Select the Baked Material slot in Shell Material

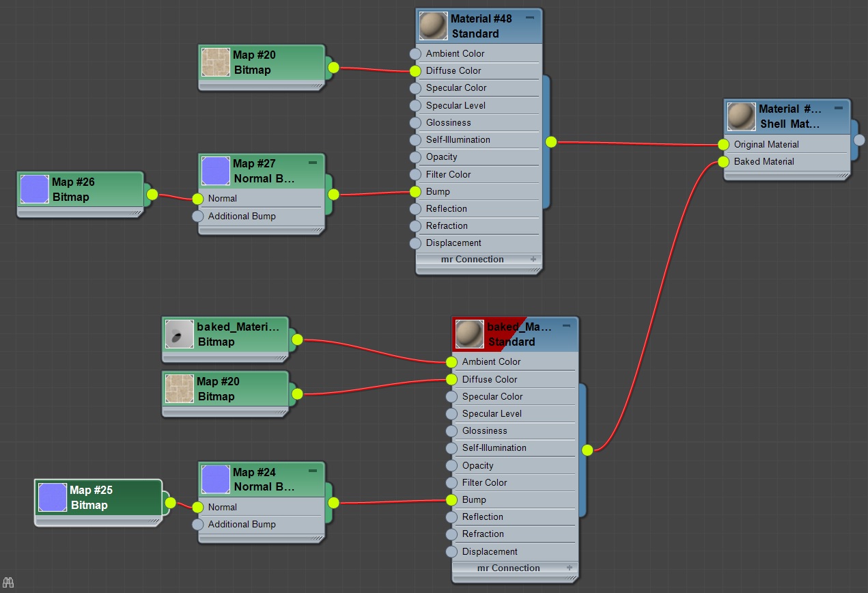click(764, 162)
